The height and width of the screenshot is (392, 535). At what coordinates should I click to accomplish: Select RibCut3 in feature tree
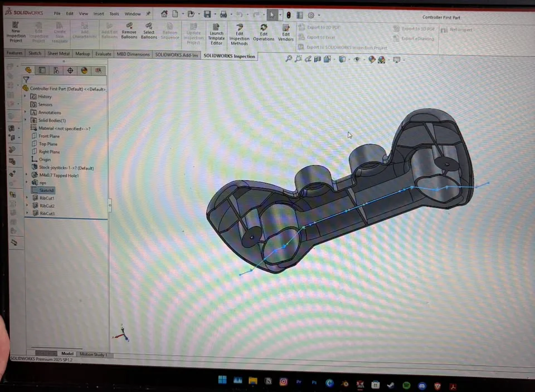[x=43, y=213]
